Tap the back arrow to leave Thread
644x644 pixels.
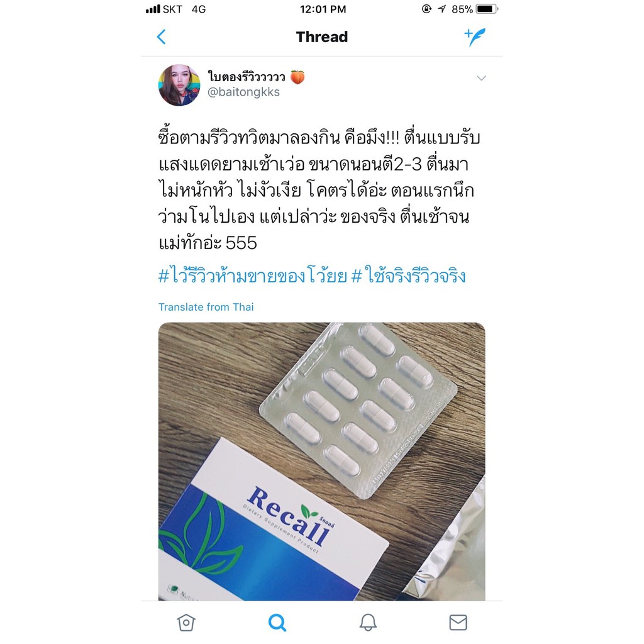point(162,37)
